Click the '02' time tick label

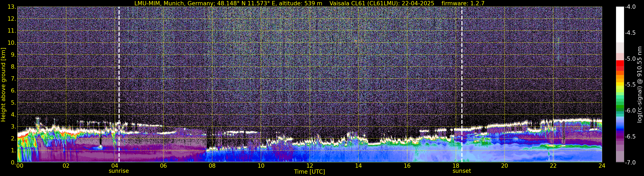pos(66,166)
